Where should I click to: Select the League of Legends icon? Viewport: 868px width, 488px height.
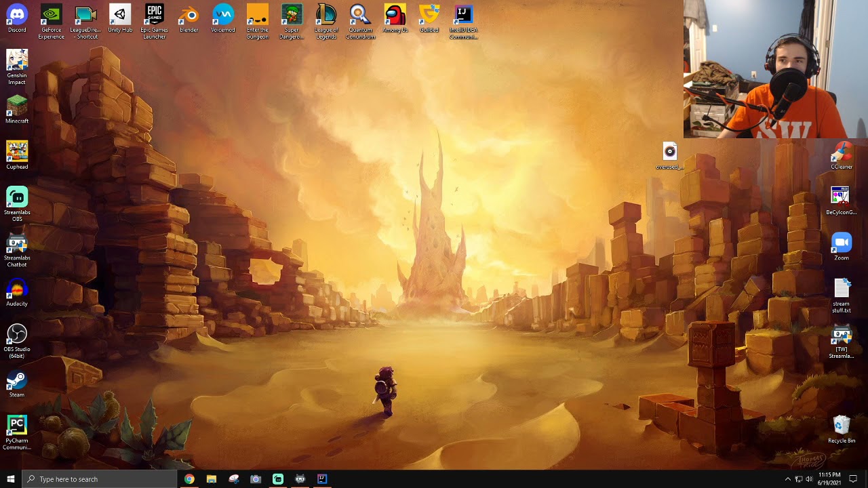pos(326,22)
